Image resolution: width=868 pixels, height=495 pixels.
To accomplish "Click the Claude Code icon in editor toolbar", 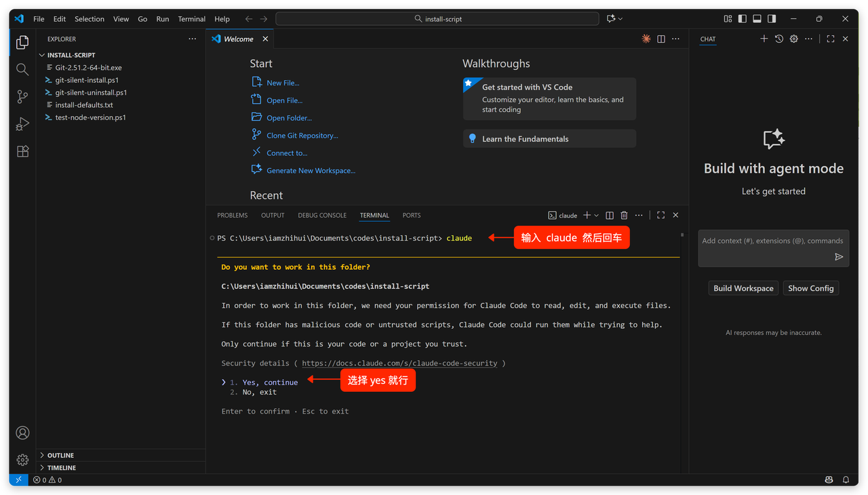I will (646, 39).
